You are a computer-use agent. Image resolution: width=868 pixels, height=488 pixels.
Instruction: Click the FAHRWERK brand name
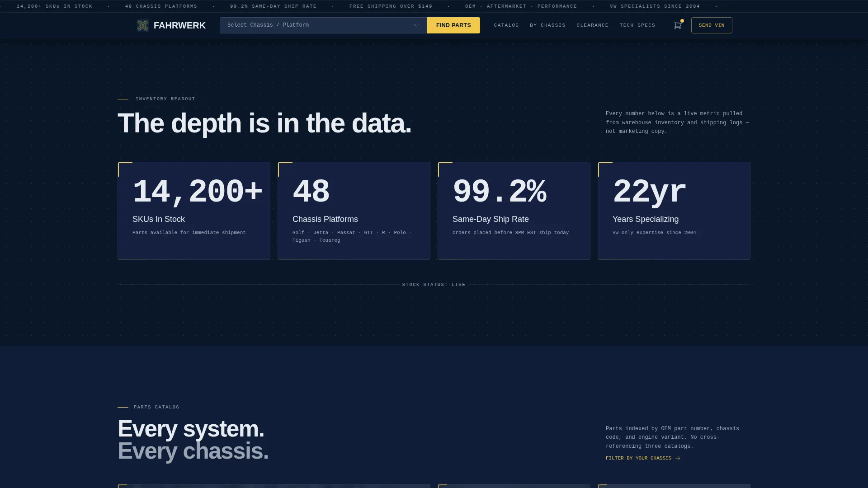coord(179,25)
